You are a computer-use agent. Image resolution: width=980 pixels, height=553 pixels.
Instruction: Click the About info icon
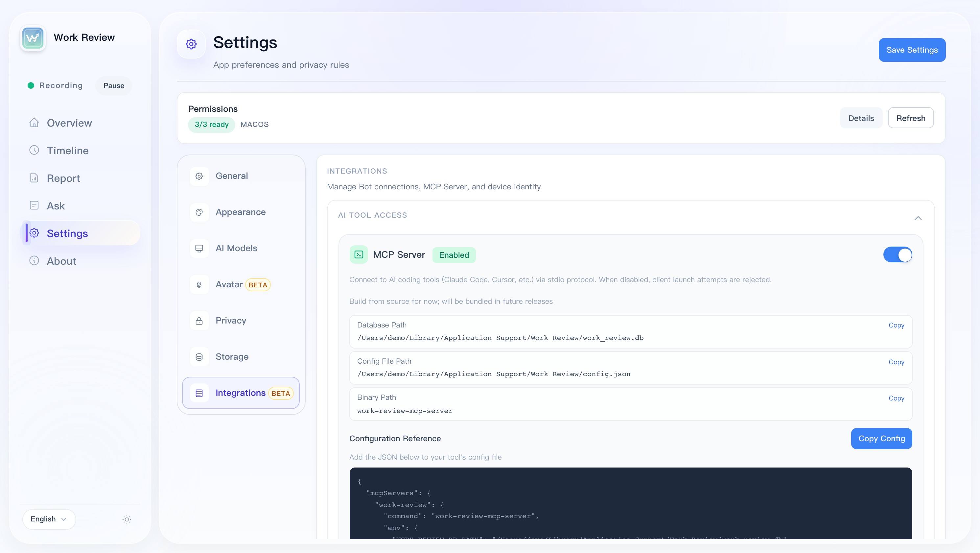tap(34, 261)
